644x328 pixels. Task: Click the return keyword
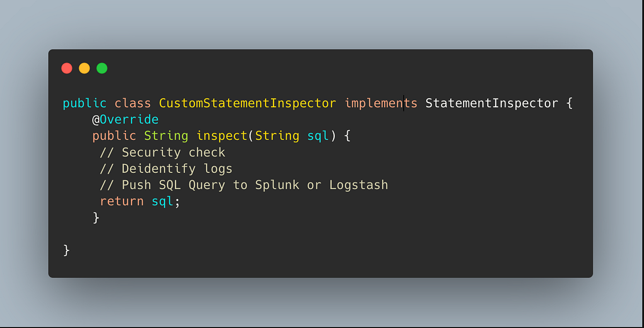[x=122, y=201]
